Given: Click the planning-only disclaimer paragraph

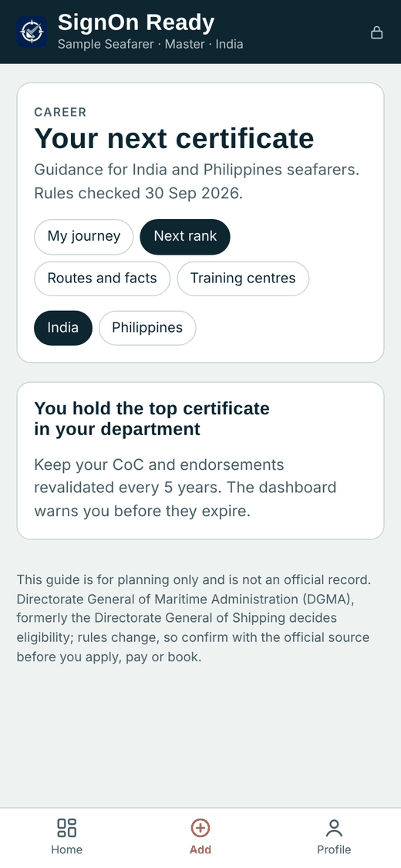Looking at the screenshot, I should click(x=194, y=618).
